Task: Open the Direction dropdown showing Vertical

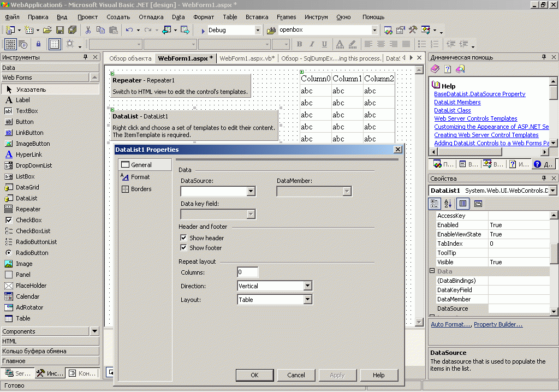Action: click(309, 286)
